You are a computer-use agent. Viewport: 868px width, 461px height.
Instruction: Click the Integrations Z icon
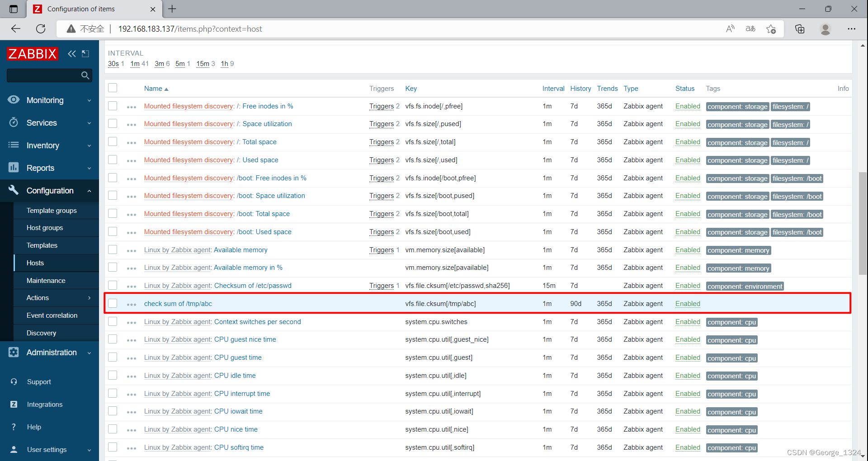(14, 405)
